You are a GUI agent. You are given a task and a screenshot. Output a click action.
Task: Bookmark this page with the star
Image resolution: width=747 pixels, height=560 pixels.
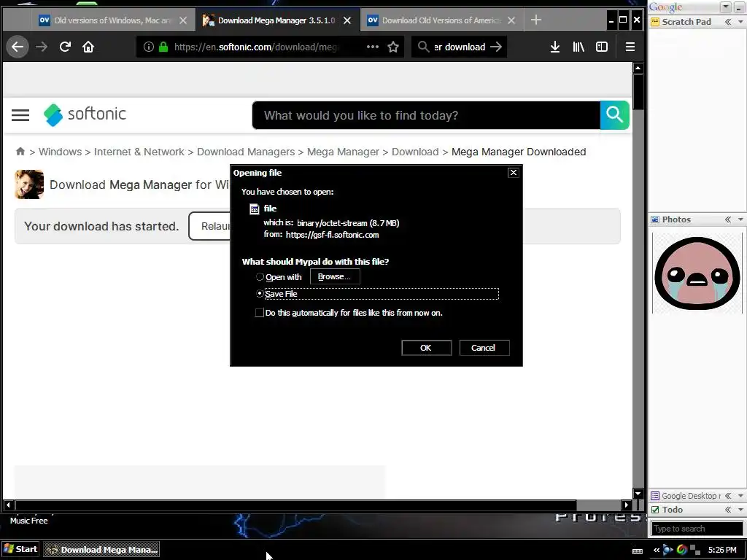pos(393,47)
